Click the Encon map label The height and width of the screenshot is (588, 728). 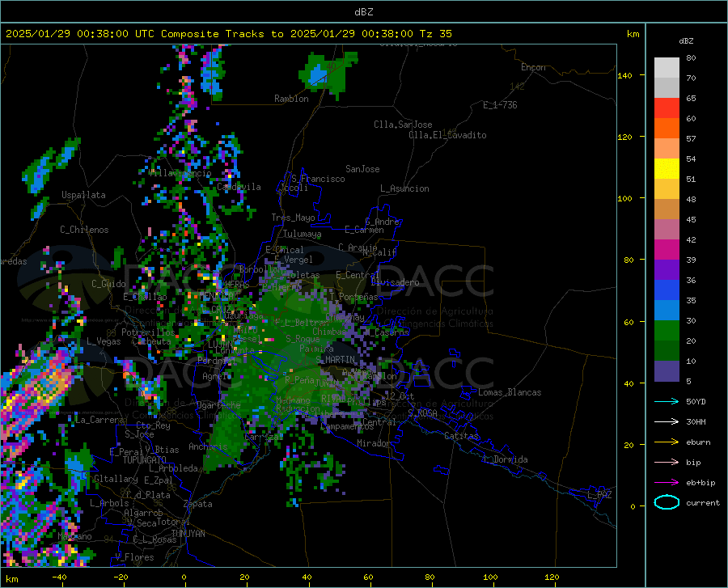click(533, 67)
